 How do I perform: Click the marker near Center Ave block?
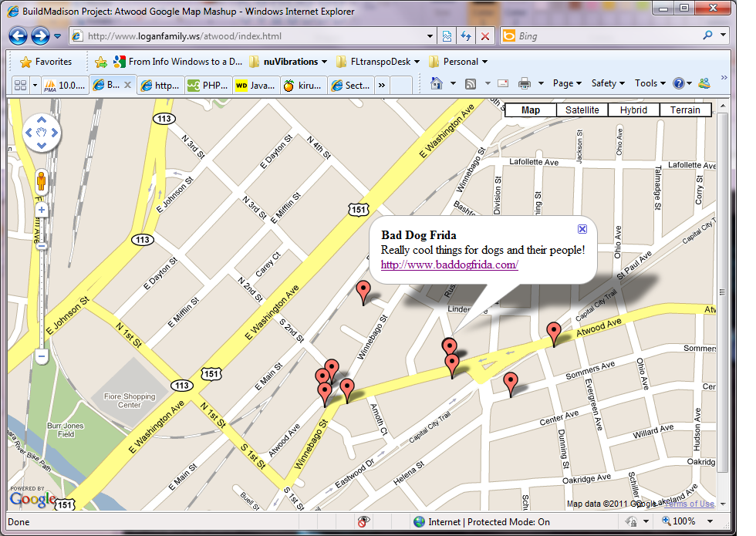(x=511, y=384)
